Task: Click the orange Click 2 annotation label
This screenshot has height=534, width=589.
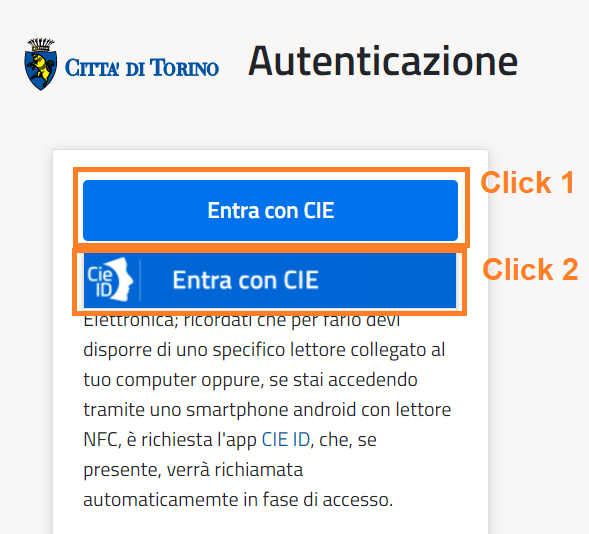Action: pos(530,269)
